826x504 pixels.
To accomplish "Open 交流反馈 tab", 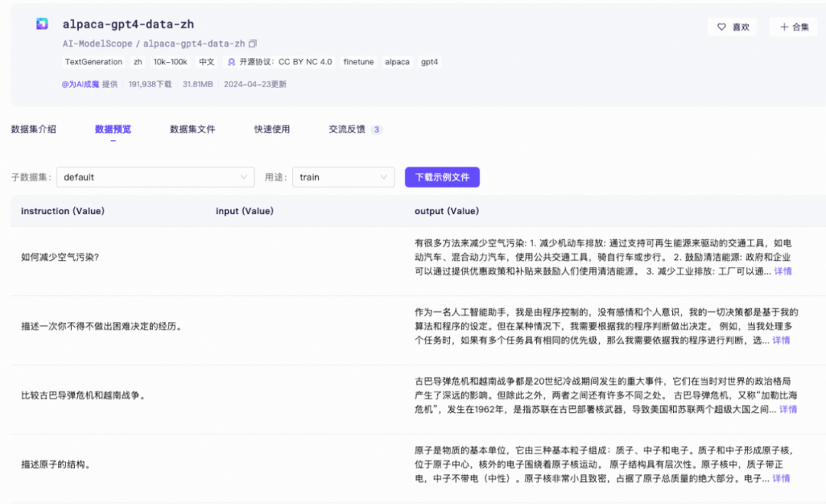I will [x=346, y=129].
